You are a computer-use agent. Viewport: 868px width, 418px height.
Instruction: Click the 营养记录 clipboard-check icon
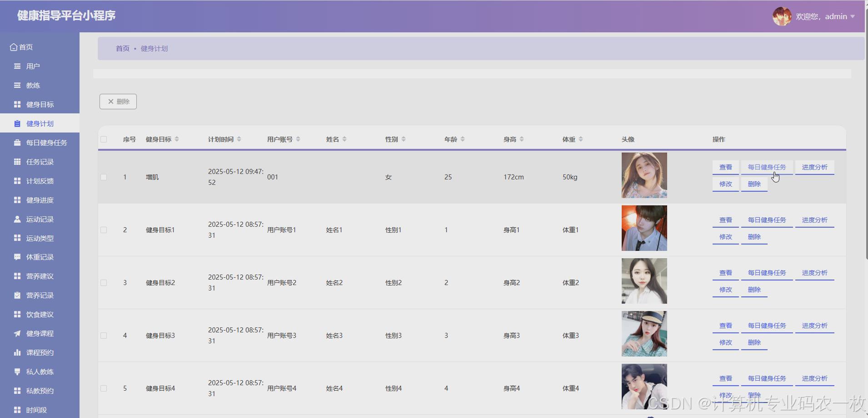click(17, 295)
